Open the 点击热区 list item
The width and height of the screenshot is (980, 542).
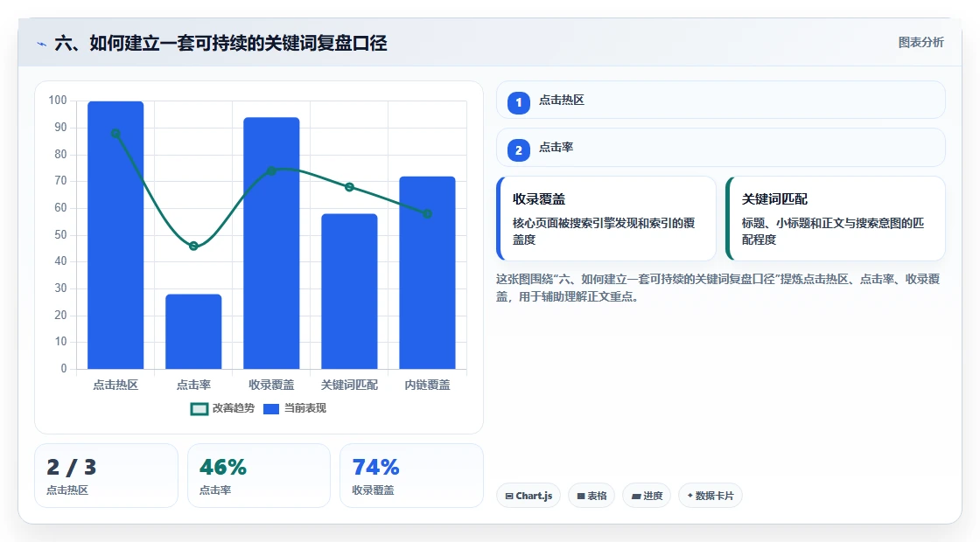pyautogui.click(x=721, y=100)
